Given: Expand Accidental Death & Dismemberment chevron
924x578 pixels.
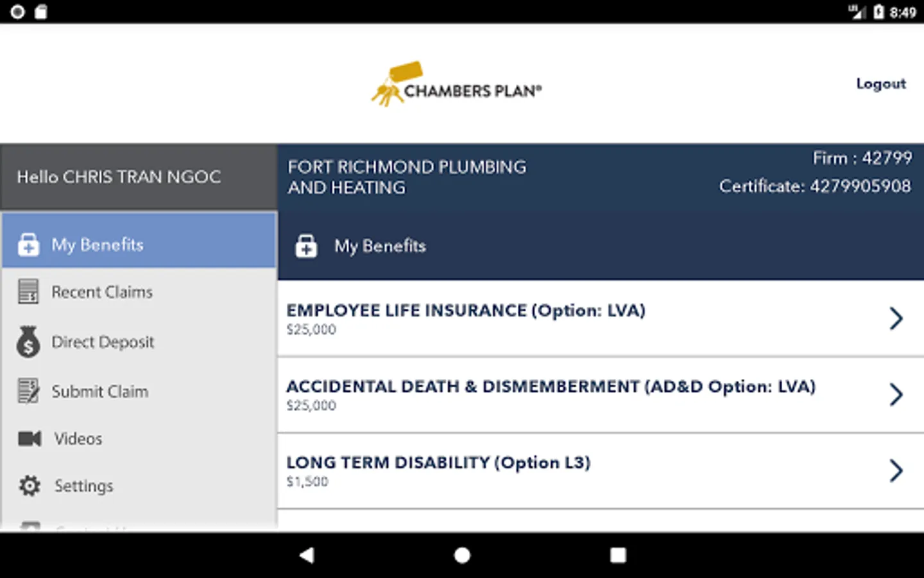Looking at the screenshot, I should click(x=896, y=394).
